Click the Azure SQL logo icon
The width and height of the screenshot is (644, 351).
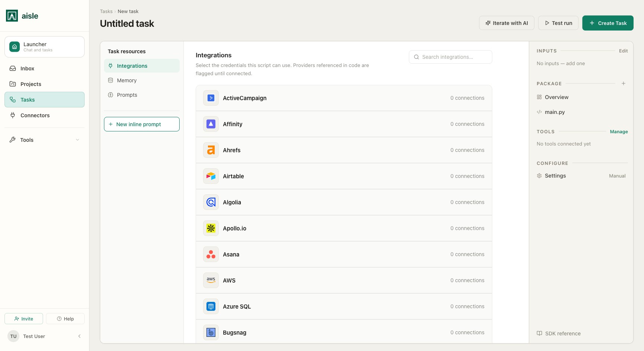[211, 306]
